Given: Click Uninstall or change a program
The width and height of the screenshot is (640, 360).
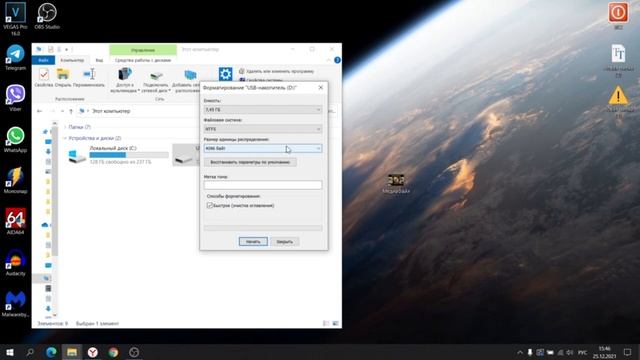Looking at the screenshot, I should pyautogui.click(x=276, y=71).
